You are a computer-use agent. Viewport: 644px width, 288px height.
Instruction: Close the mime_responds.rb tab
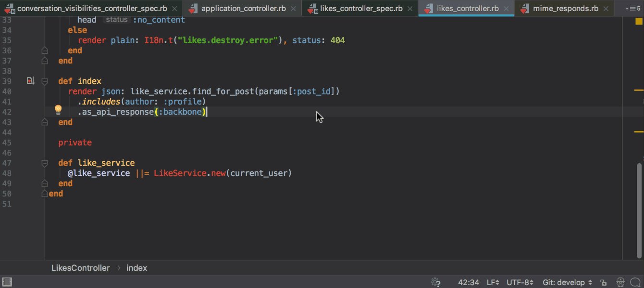point(606,9)
